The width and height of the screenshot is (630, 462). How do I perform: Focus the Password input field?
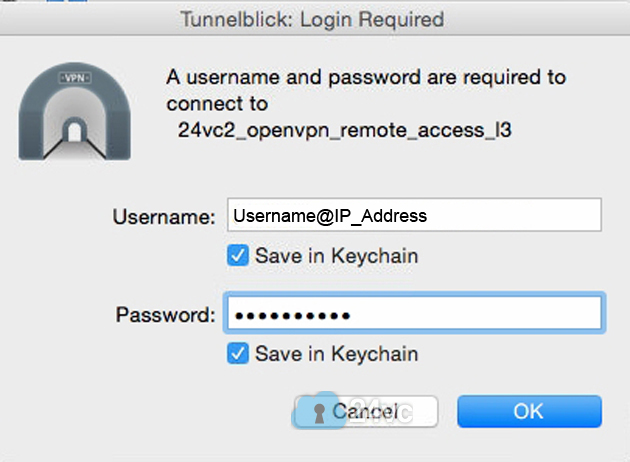(414, 313)
